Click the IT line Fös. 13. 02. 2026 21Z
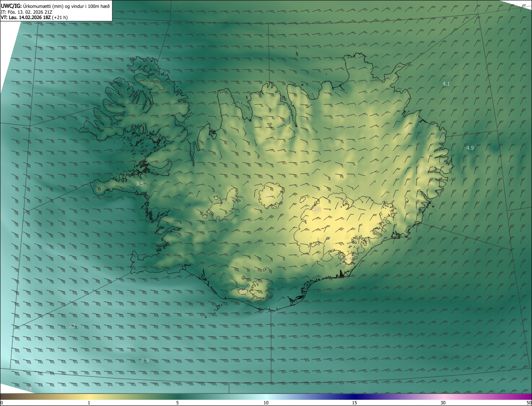This screenshot has height=406, width=532. (x=26, y=12)
